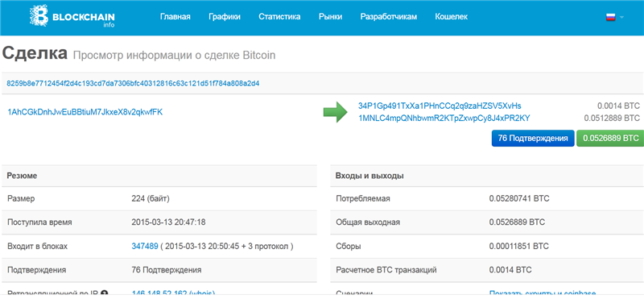This screenshot has height=299, width=644.
Task: Click the transaction hash 8259b8e7712454f2d4c…
Action: (133, 84)
